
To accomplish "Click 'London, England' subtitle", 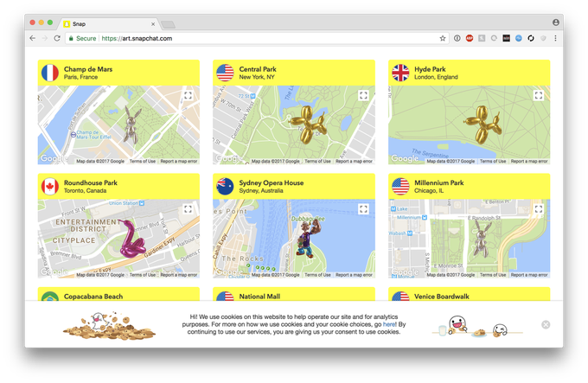I will click(436, 77).
